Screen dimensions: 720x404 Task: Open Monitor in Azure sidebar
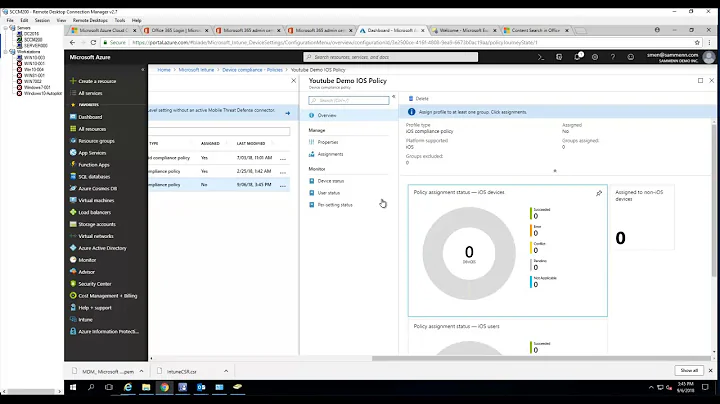pyautogui.click(x=87, y=260)
